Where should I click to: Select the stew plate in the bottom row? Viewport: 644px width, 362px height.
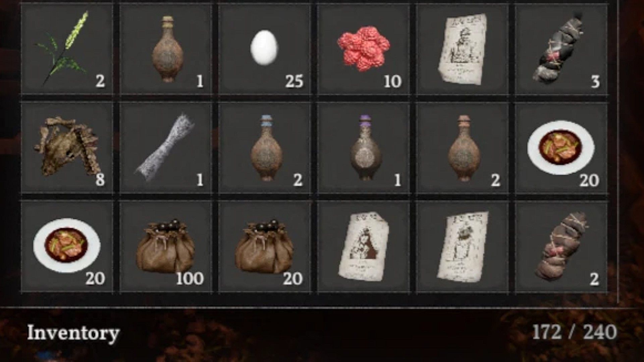click(67, 247)
